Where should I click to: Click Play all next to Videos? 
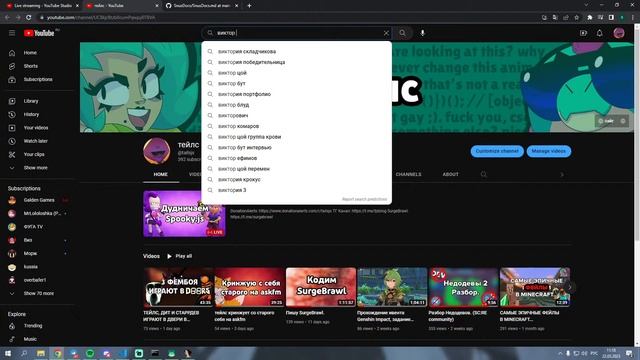180,256
